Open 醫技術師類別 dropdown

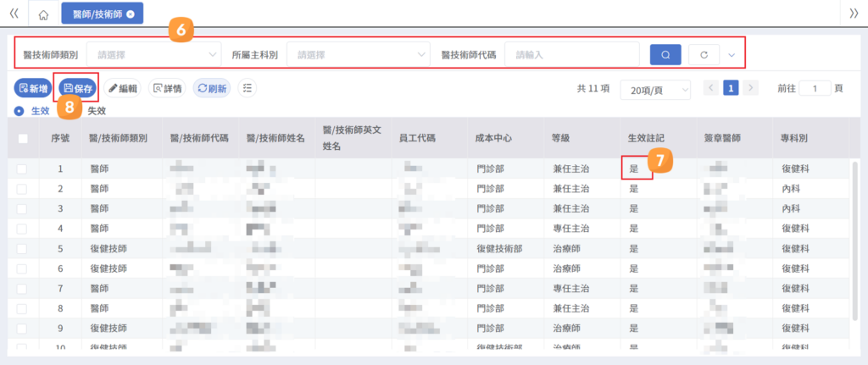coord(153,55)
